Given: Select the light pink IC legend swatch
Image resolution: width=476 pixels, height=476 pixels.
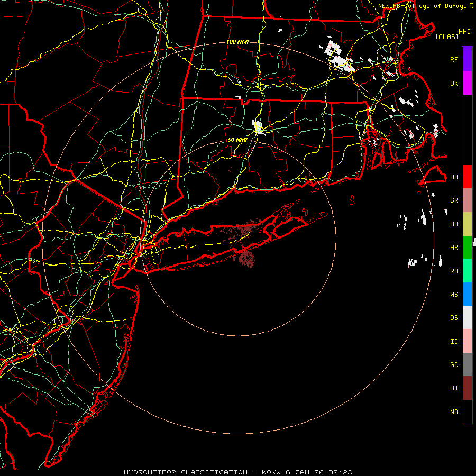Looking at the screenshot, I should (467, 341).
